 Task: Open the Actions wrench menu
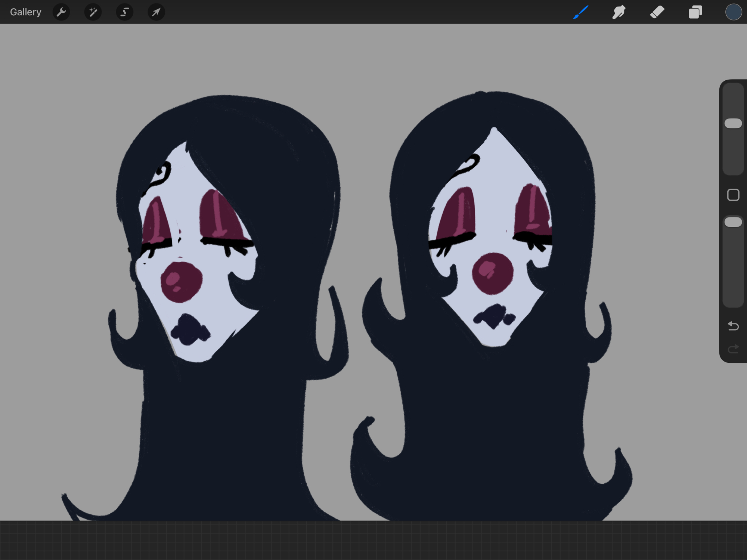(61, 12)
